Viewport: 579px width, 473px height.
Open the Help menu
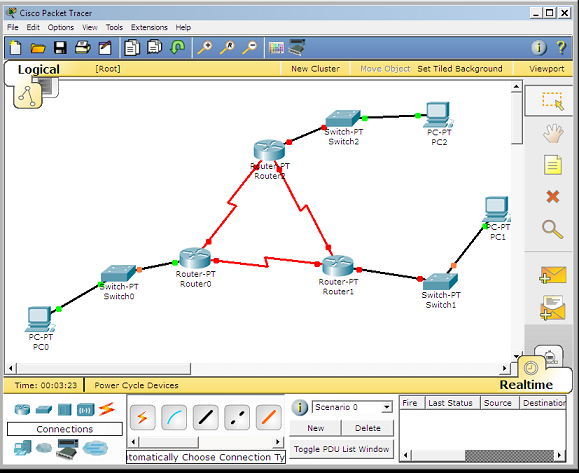tap(183, 27)
